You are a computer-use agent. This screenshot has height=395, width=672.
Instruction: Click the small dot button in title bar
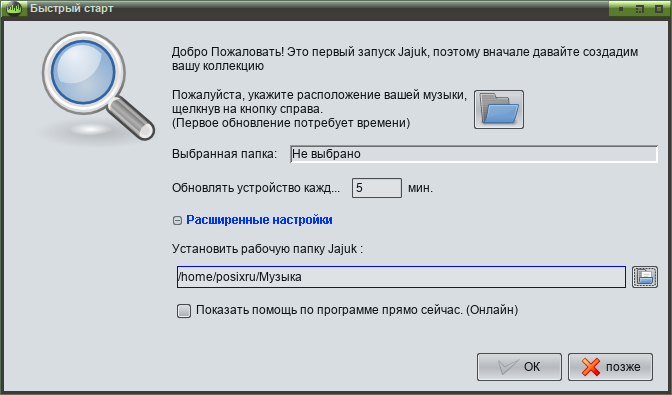point(621,9)
